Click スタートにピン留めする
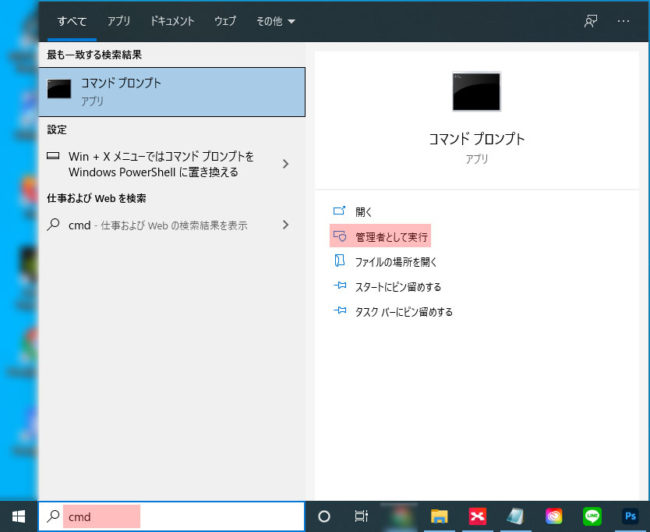Image resolution: width=650 pixels, height=532 pixels. click(x=398, y=287)
